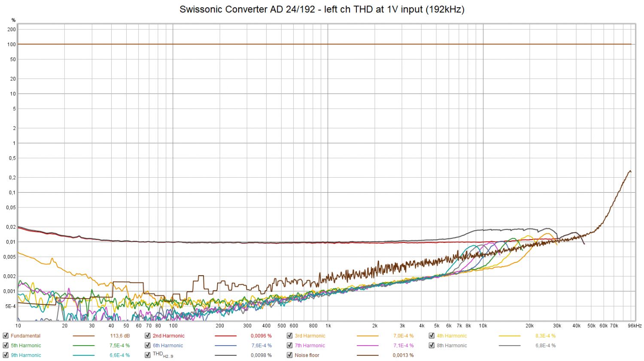Click the 96kHz label on frequency axis
The height and width of the screenshot is (361, 644).
[635, 326]
